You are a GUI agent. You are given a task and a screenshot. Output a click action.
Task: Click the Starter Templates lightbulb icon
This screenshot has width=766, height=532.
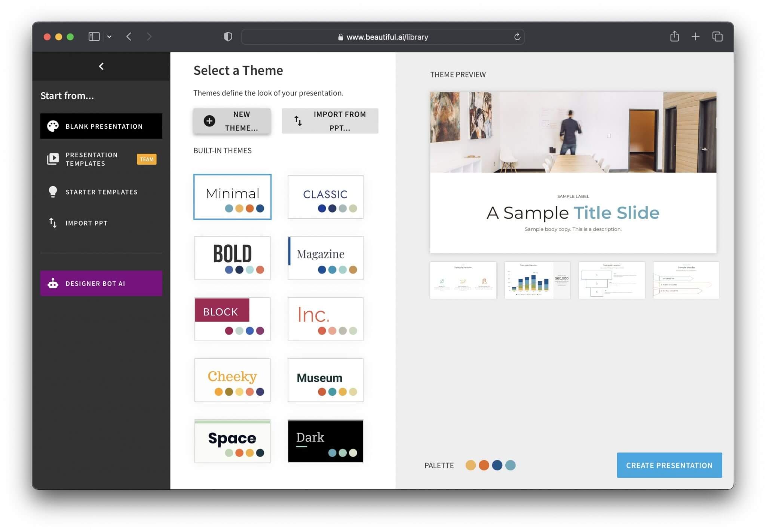tap(53, 192)
